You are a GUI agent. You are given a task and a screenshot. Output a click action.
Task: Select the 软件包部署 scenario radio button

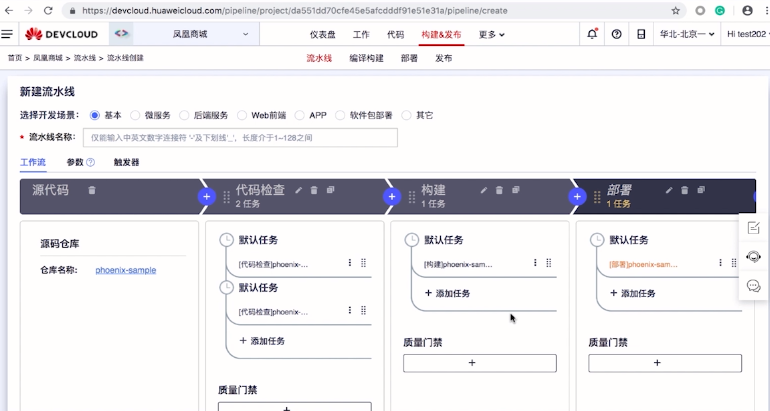[x=340, y=115]
